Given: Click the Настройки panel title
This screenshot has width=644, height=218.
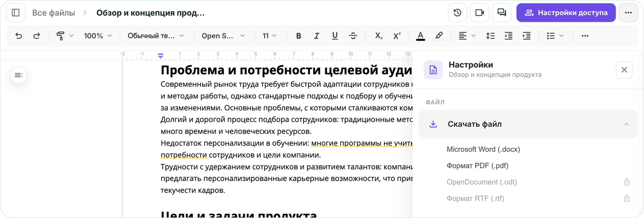Looking at the screenshot, I should pyautogui.click(x=471, y=65).
